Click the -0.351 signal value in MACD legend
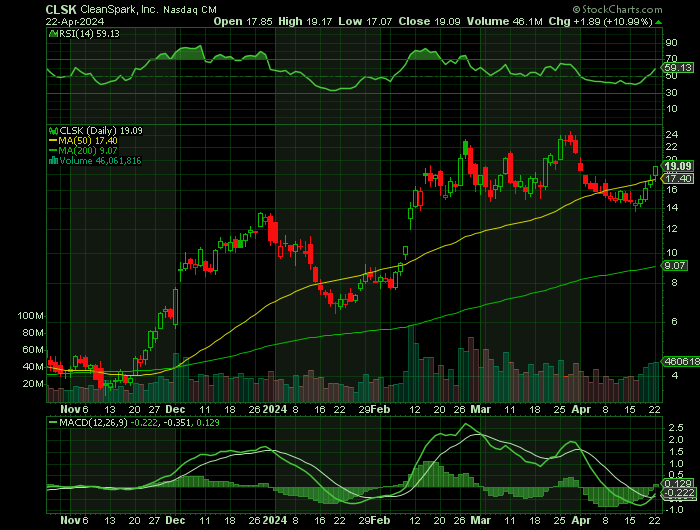Viewport: 700px width, 530px height. coord(176,422)
